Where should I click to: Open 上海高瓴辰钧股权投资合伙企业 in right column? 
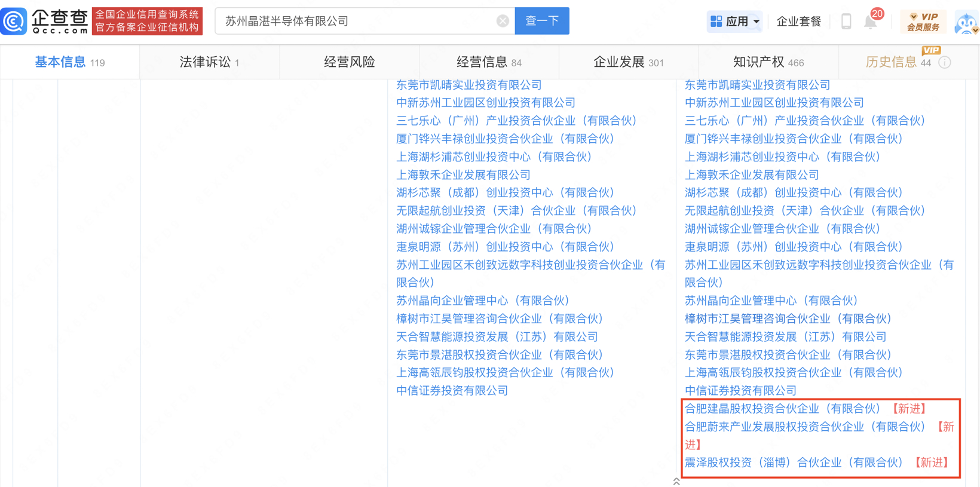(x=794, y=372)
